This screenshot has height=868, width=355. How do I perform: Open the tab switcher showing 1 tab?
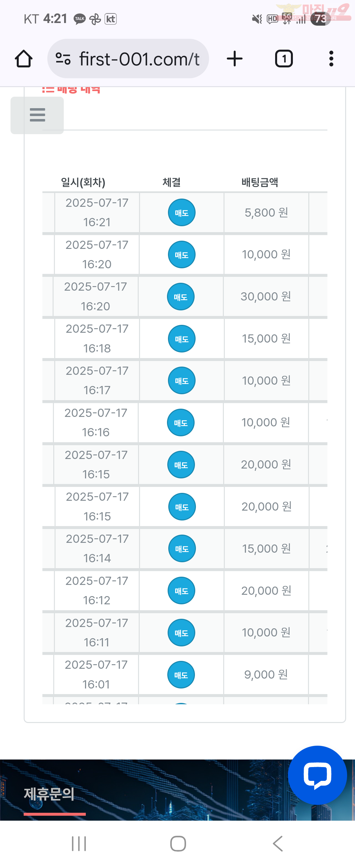tap(284, 59)
